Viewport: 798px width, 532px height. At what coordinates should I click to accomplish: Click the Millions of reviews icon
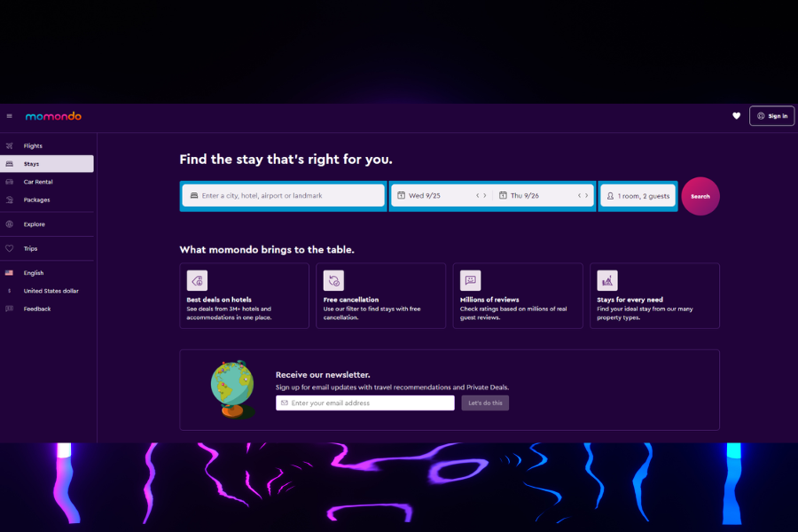[470, 281]
